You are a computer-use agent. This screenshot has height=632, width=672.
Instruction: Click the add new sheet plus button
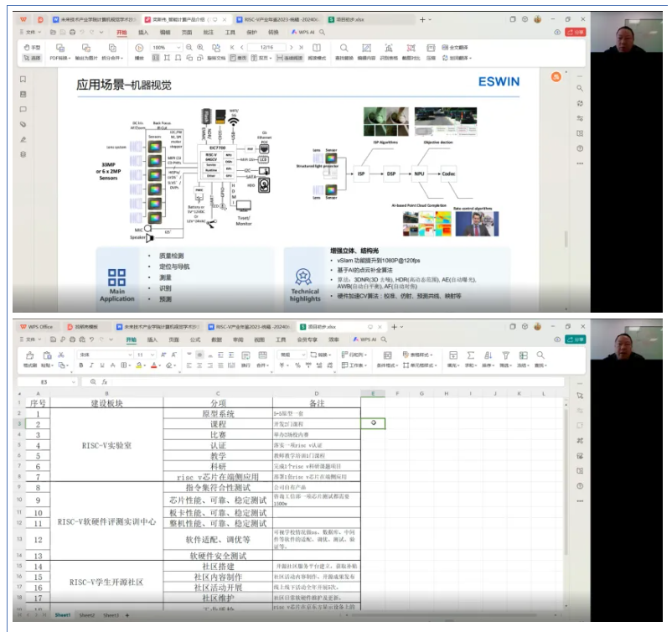click(127, 615)
